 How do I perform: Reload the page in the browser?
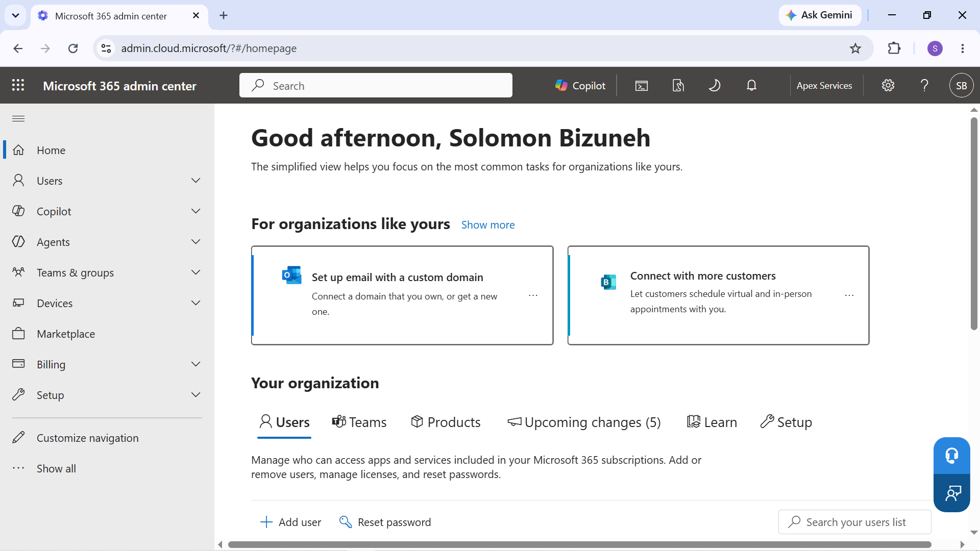(73, 48)
